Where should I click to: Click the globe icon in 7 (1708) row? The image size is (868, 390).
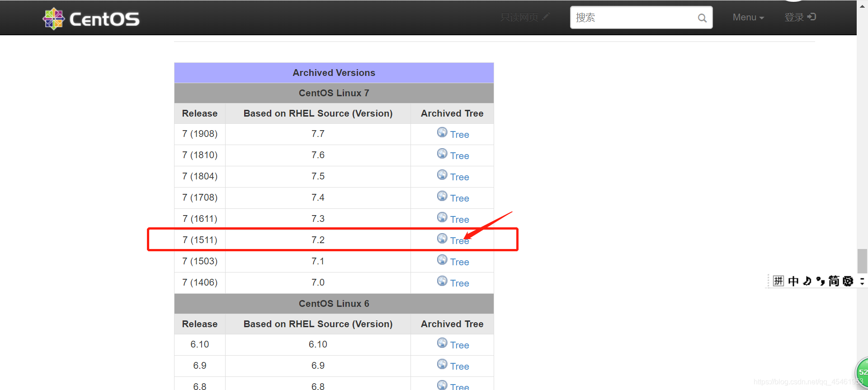coord(442,196)
